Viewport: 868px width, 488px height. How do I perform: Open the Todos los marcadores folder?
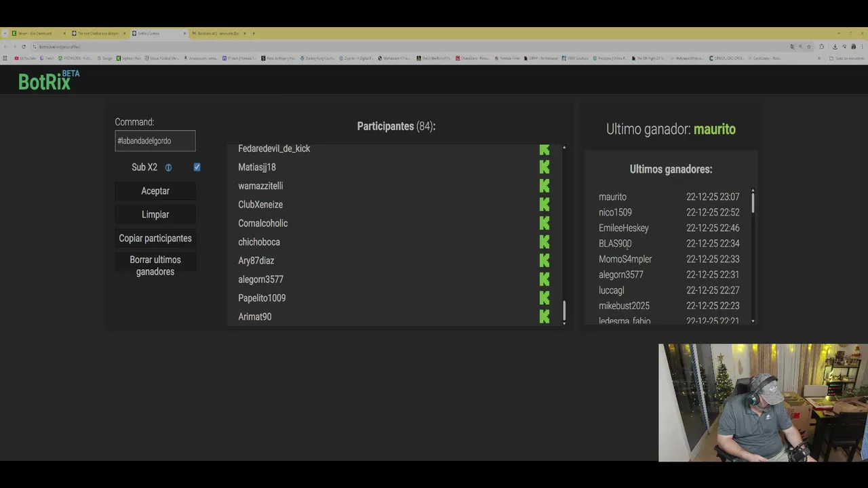tap(847, 58)
